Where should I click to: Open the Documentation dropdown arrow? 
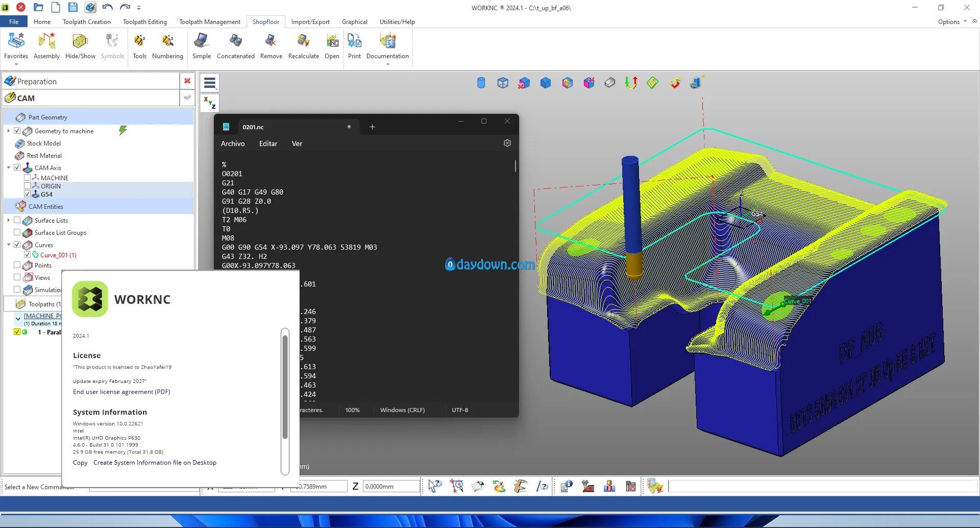click(387, 64)
